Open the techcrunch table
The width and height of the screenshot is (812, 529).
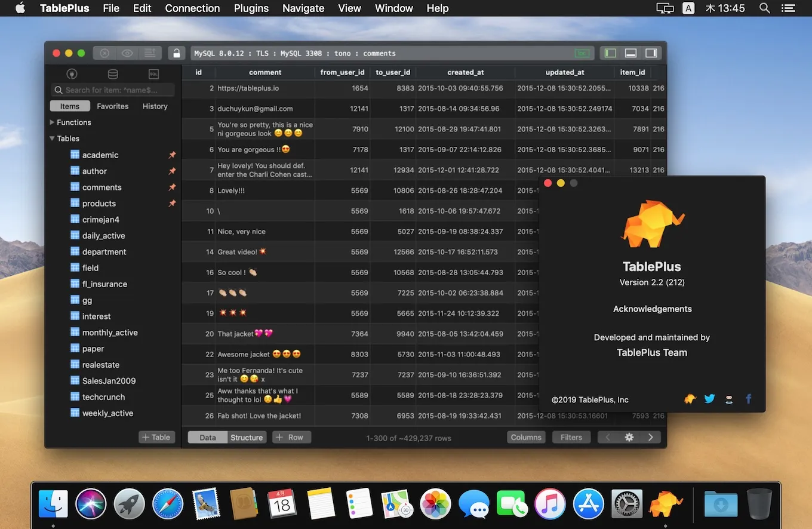(103, 397)
